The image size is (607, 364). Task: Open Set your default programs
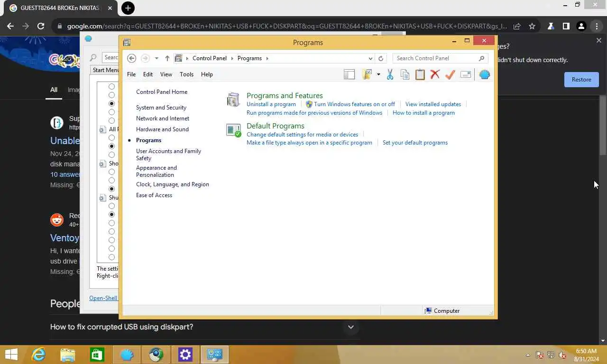point(415,143)
